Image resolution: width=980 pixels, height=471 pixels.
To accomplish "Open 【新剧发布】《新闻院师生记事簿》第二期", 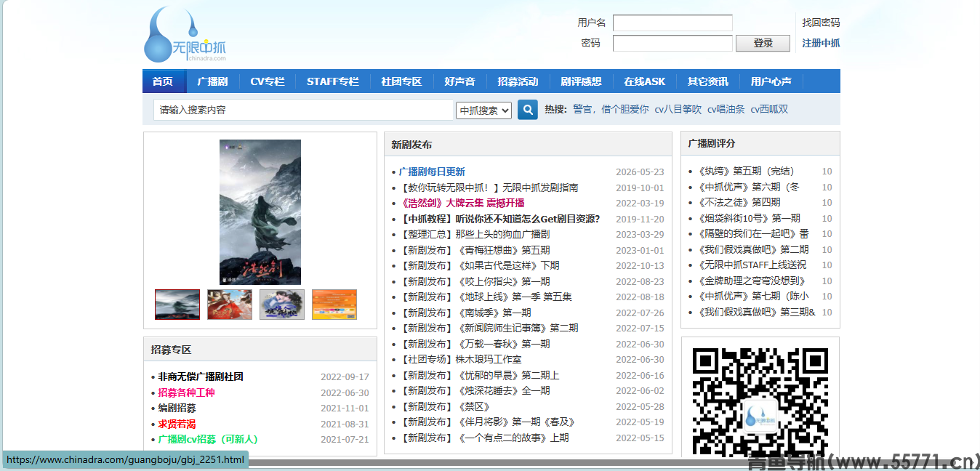I will click(489, 329).
